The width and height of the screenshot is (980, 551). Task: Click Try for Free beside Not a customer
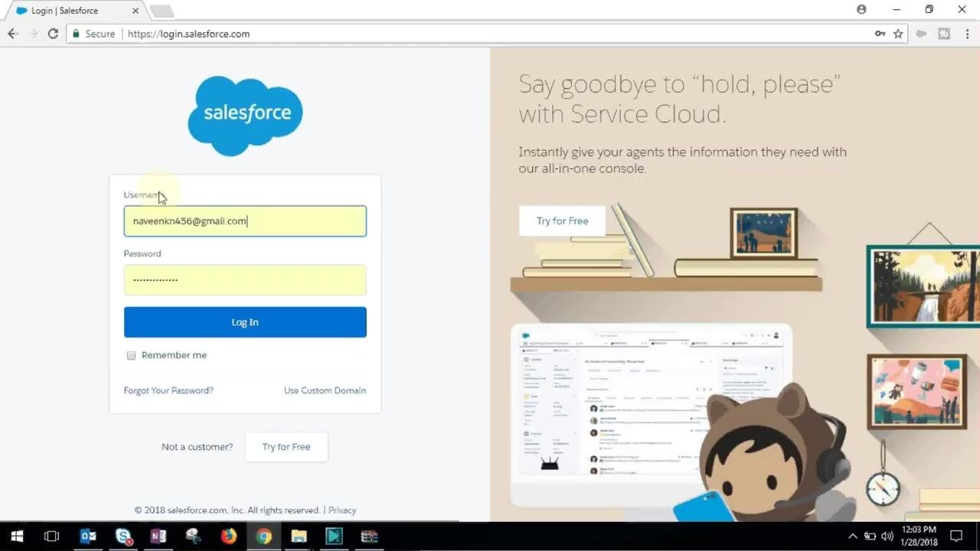pos(286,447)
